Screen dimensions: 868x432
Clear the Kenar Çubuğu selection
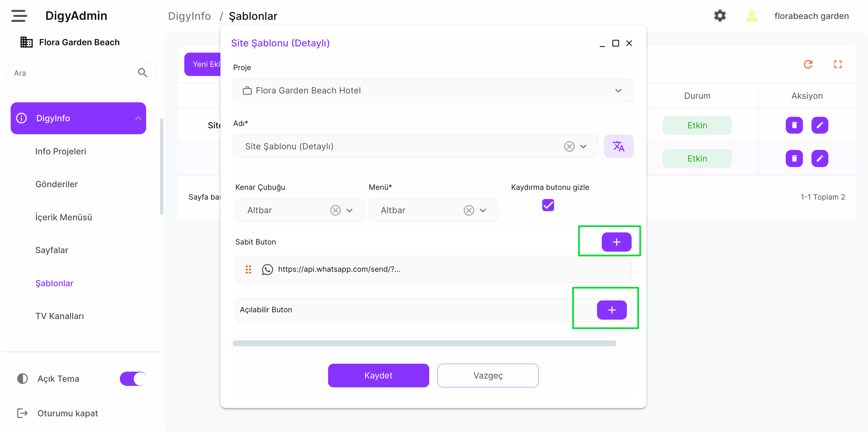[335, 211]
